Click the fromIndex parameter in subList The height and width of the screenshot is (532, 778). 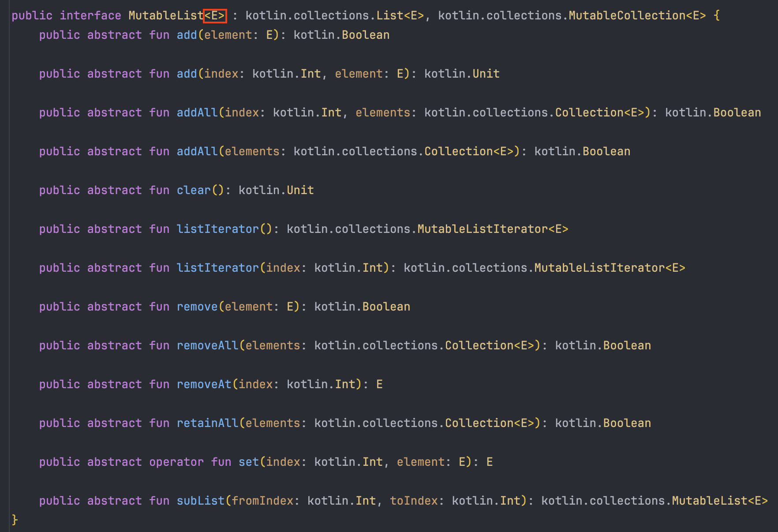tap(262, 501)
